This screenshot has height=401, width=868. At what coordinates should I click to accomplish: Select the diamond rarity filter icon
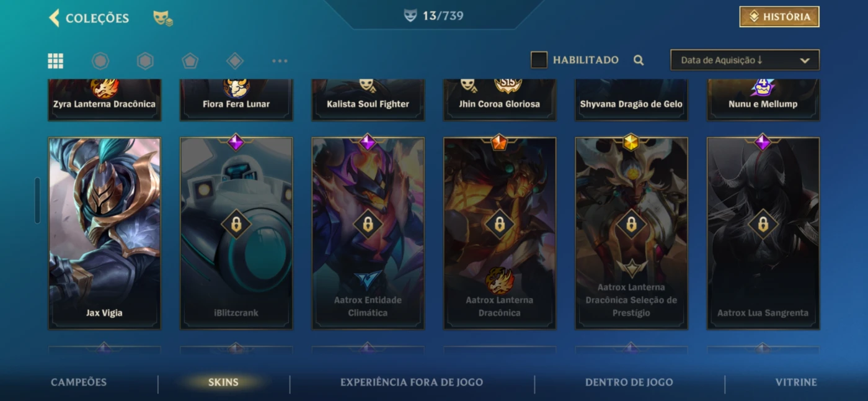(x=234, y=61)
